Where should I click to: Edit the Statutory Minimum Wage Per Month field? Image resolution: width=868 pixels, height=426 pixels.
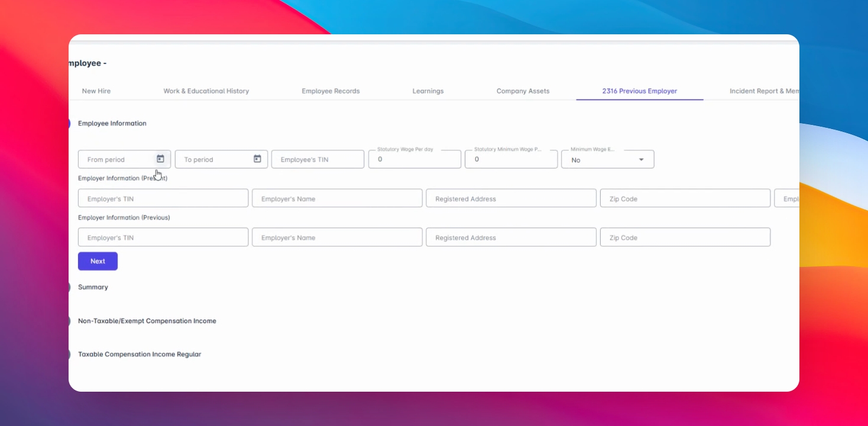click(x=511, y=159)
